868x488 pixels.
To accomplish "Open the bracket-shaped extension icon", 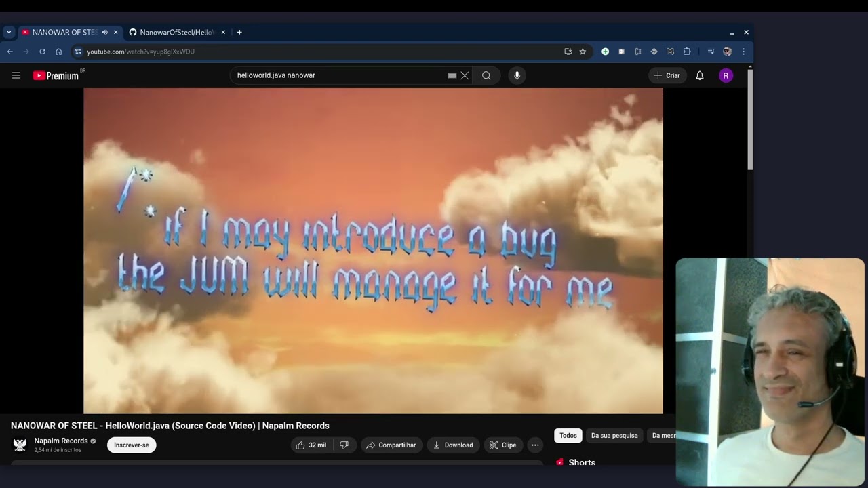I will tap(637, 52).
